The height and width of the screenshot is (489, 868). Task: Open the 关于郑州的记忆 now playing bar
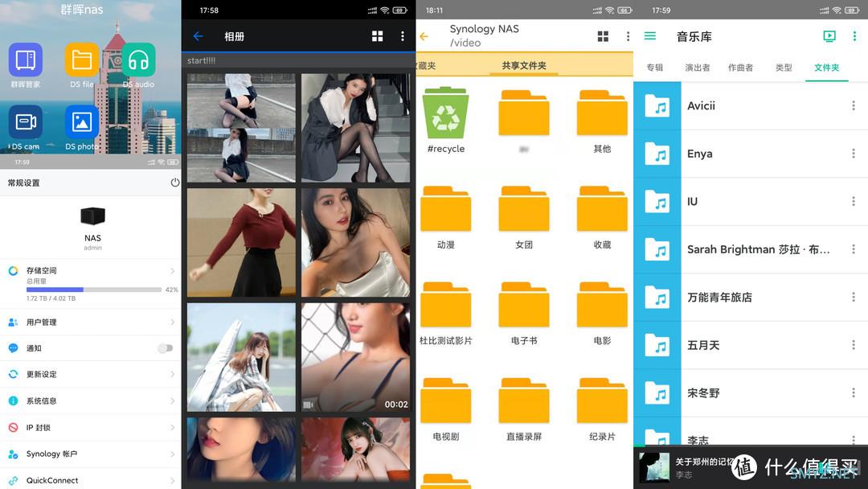point(751,466)
